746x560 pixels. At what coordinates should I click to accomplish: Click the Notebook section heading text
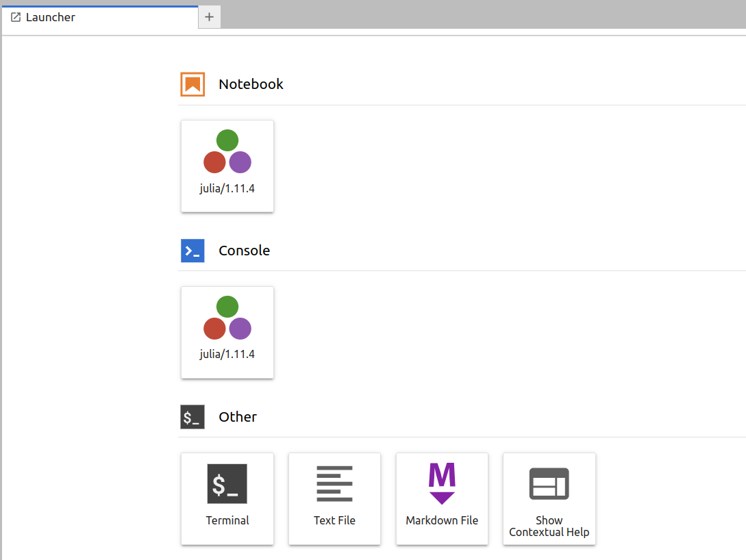(251, 84)
